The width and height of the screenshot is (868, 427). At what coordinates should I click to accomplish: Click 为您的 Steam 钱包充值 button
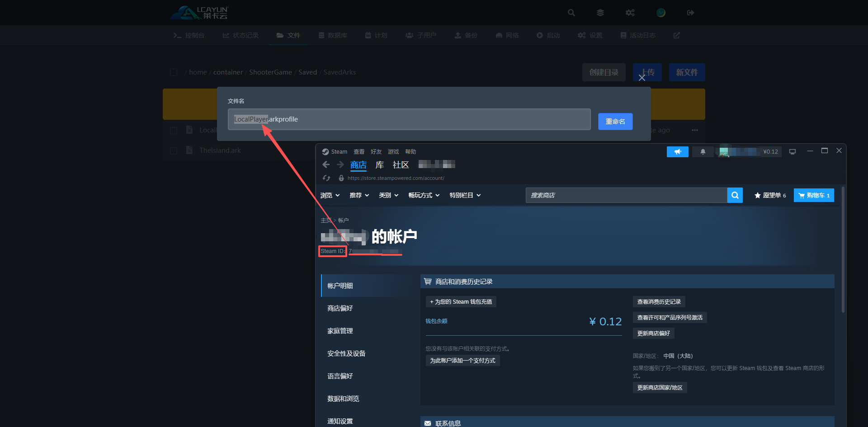click(x=461, y=301)
